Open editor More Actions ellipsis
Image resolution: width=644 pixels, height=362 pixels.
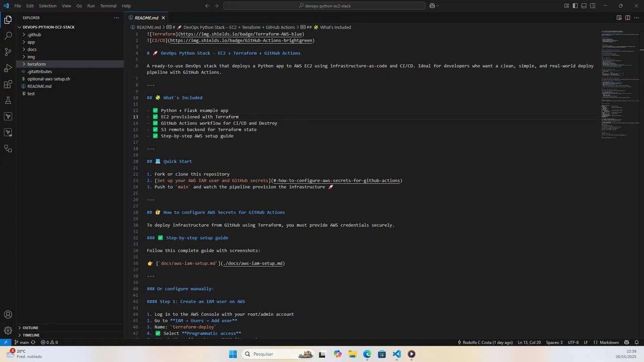[636, 18]
